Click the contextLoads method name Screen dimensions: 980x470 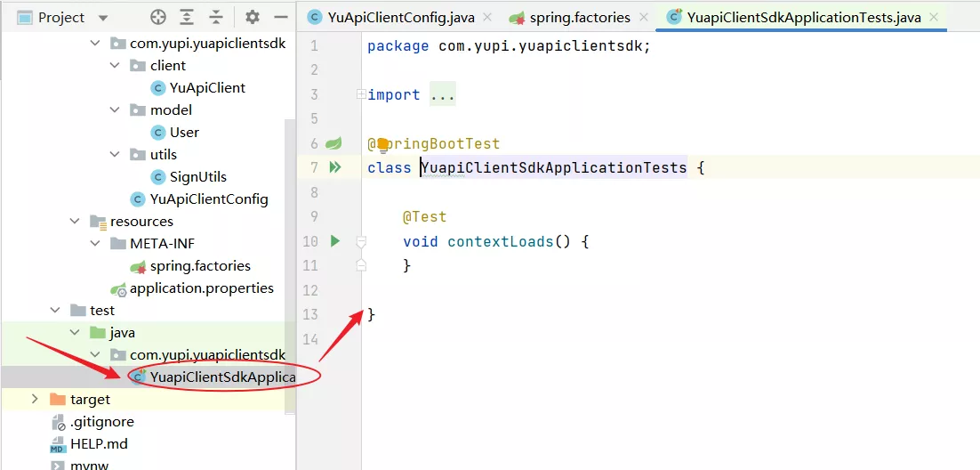pos(501,241)
